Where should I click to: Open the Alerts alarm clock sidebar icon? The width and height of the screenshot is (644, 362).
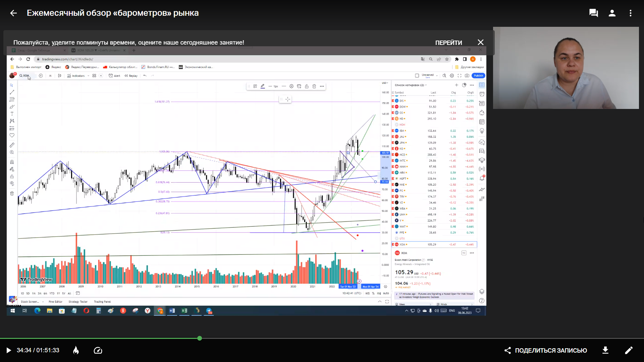[482, 94]
